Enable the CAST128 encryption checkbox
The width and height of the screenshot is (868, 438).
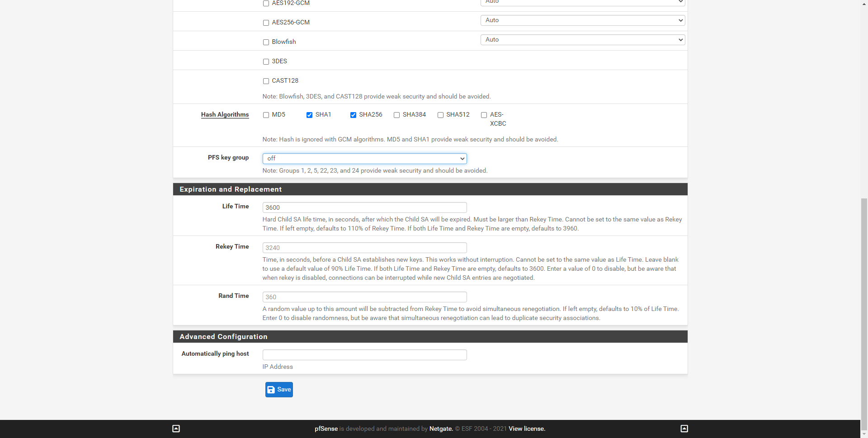(266, 81)
